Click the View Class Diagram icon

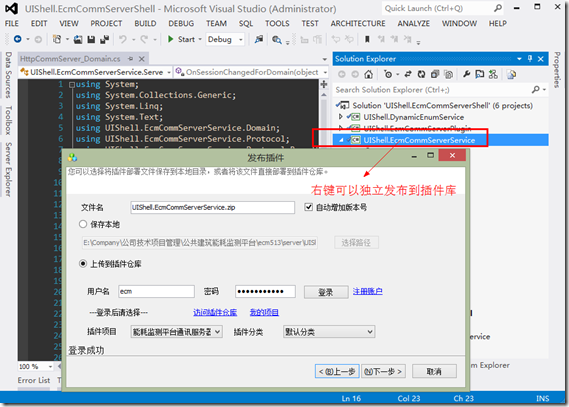pyautogui.click(x=493, y=74)
